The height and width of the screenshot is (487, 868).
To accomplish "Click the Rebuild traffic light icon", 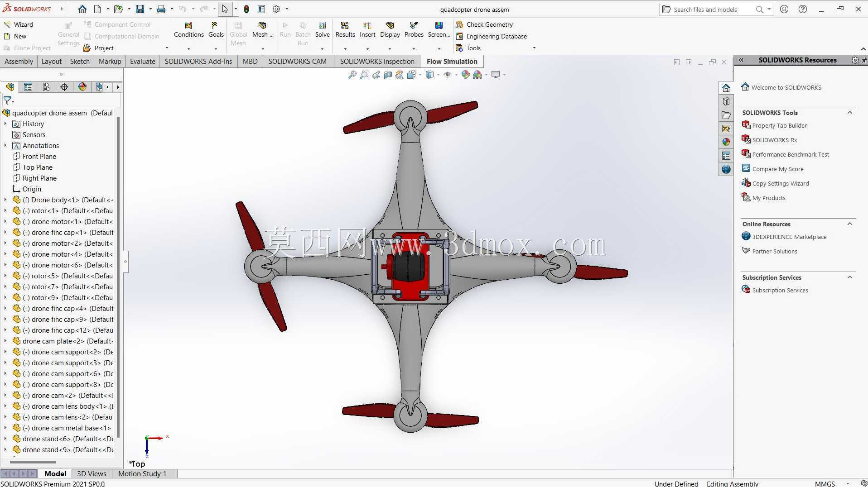I will click(x=246, y=9).
